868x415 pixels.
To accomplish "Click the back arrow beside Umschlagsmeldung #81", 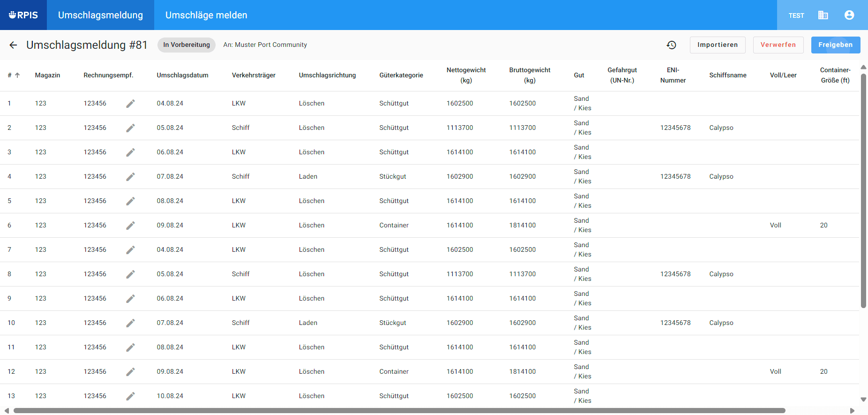I will (x=13, y=45).
